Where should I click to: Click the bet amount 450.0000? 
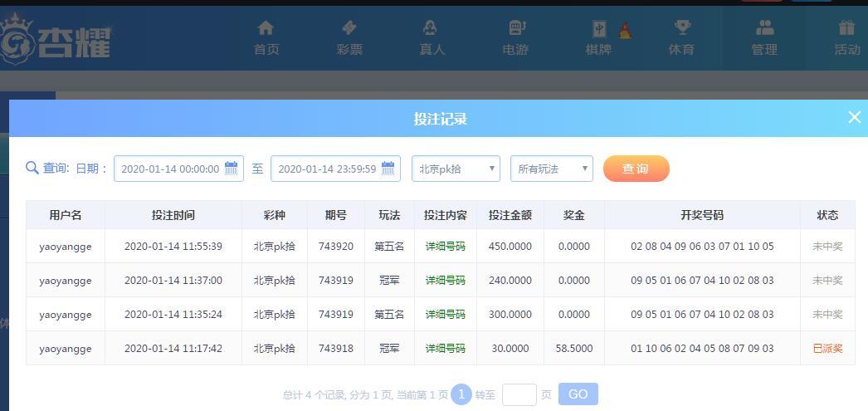tap(510, 247)
